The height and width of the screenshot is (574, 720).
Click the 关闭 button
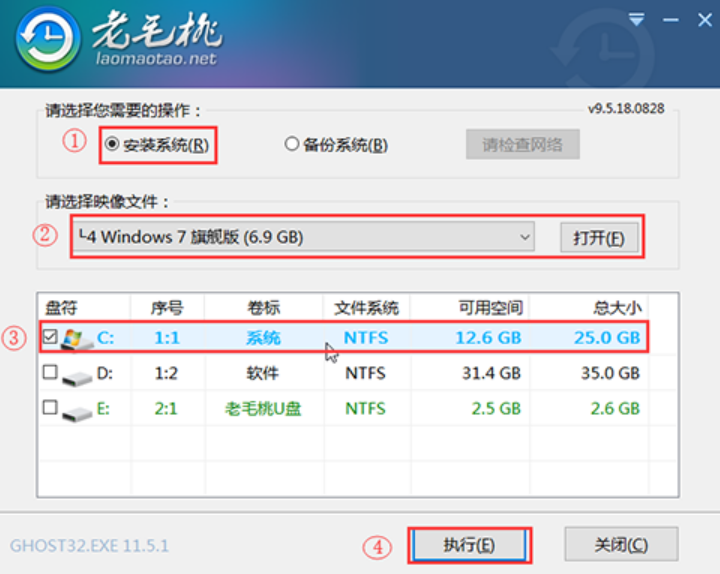[x=621, y=545]
